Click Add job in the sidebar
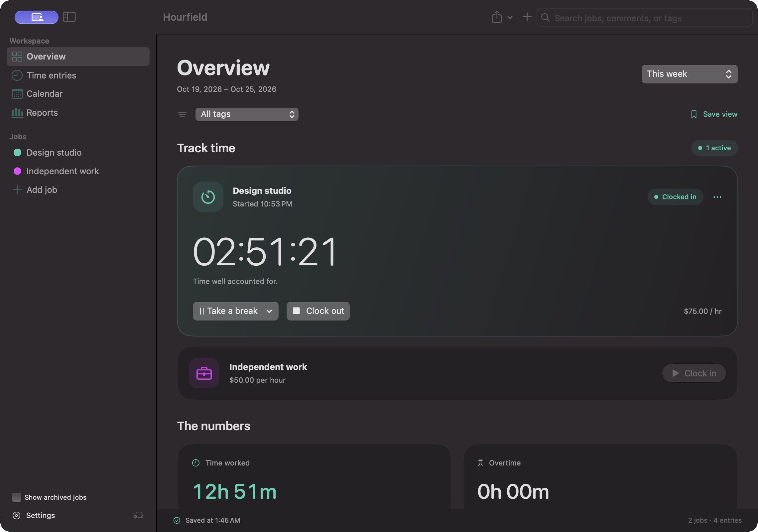Image resolution: width=758 pixels, height=532 pixels. [x=78, y=190]
